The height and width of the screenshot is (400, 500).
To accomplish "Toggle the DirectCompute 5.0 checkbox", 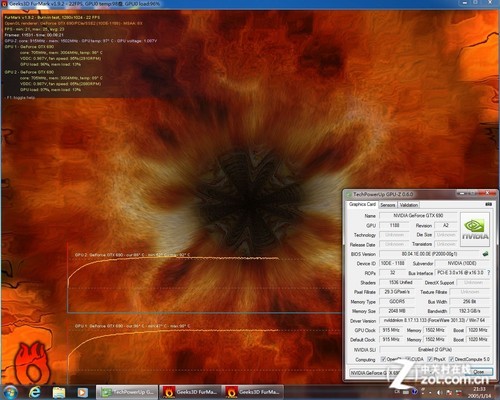I will tap(451, 359).
